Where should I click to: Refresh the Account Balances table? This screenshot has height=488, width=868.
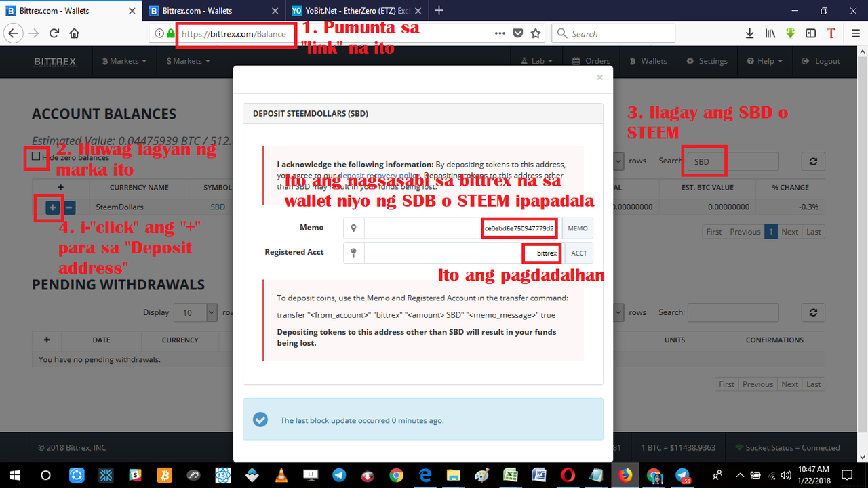coord(812,161)
